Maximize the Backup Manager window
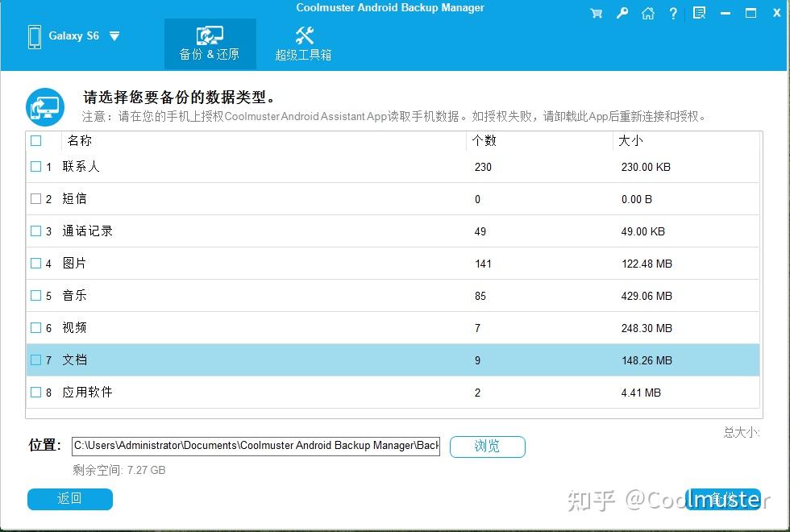 click(x=750, y=13)
